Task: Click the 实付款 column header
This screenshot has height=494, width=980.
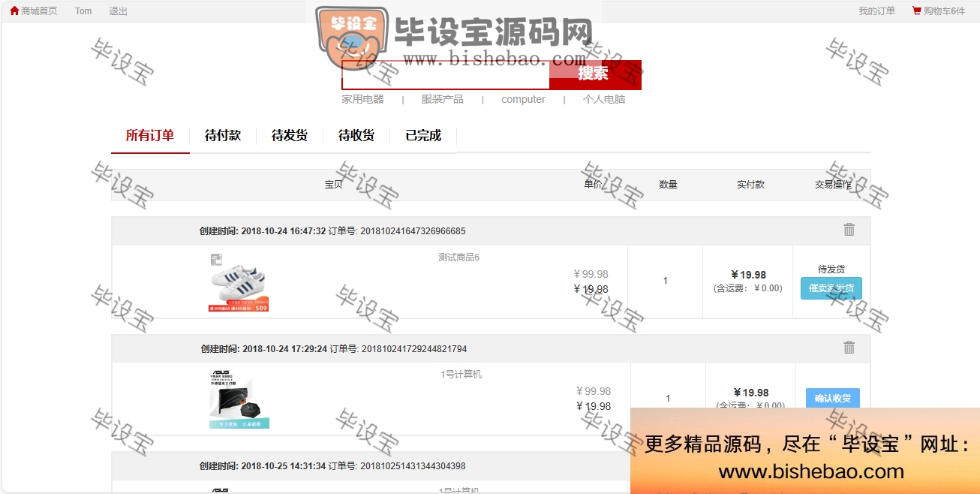Action: pyautogui.click(x=750, y=185)
